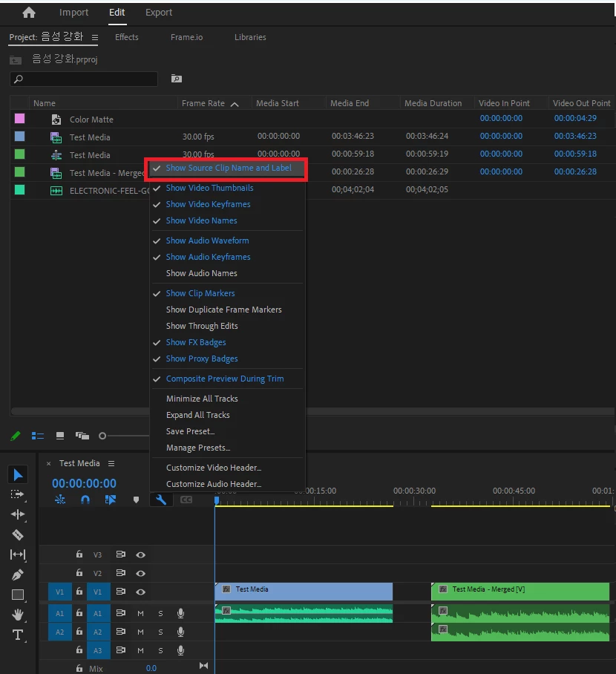Go to the Home screen icon

tap(29, 13)
